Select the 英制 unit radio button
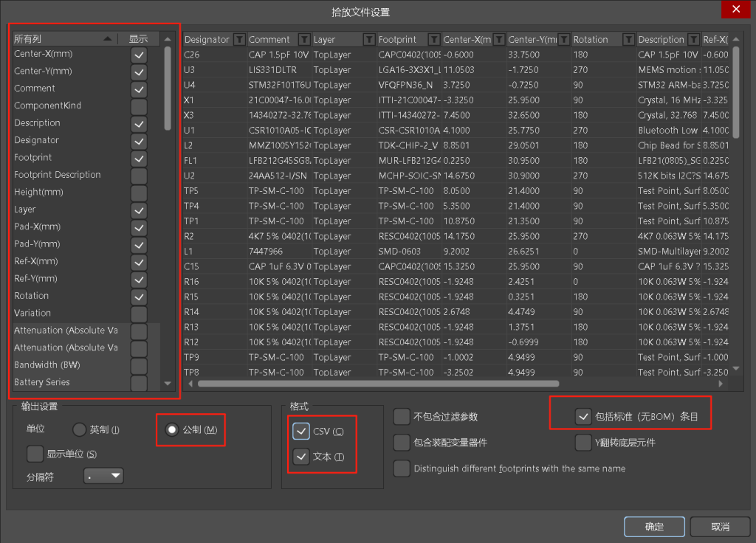The height and width of the screenshot is (543, 756). click(80, 430)
